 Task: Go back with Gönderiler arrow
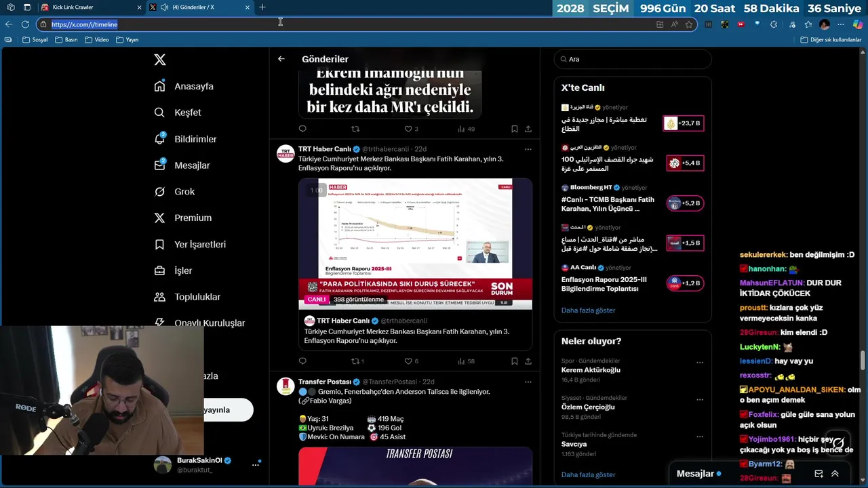click(x=281, y=59)
